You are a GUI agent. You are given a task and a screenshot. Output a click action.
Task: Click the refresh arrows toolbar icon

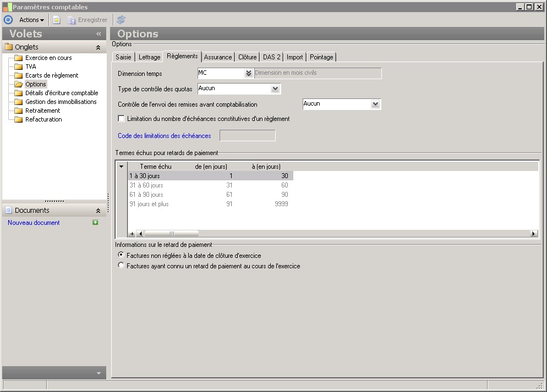pyautogui.click(x=121, y=20)
